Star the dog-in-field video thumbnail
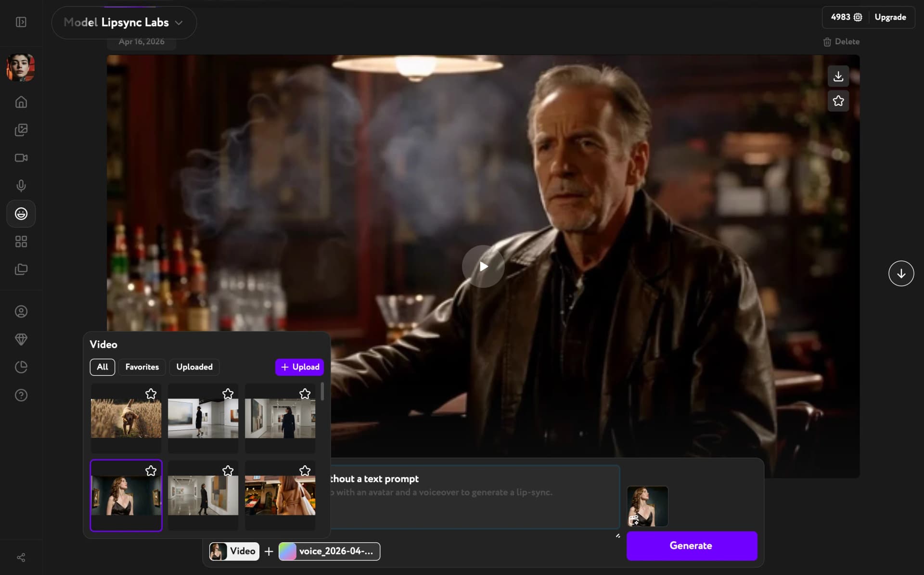The image size is (924, 575). [x=151, y=394]
